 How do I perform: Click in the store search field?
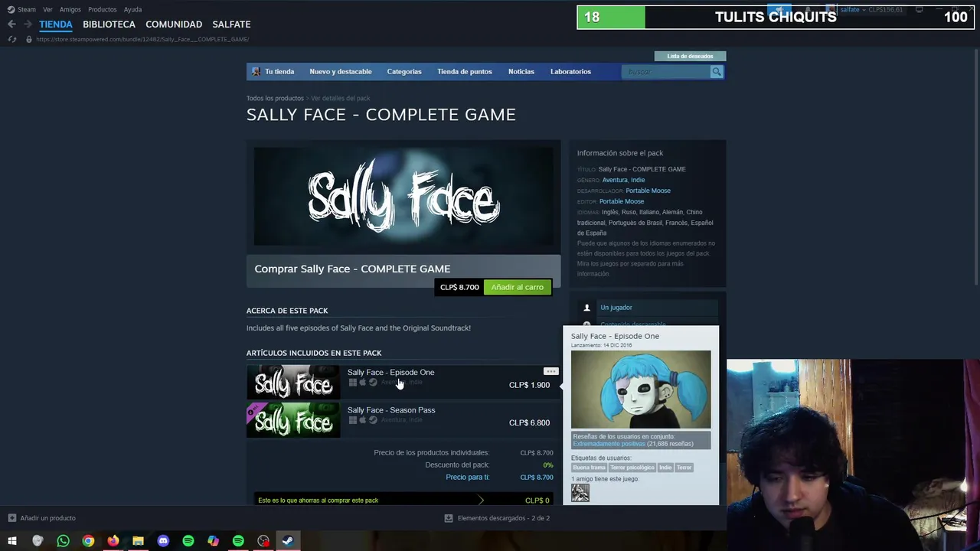click(x=666, y=72)
